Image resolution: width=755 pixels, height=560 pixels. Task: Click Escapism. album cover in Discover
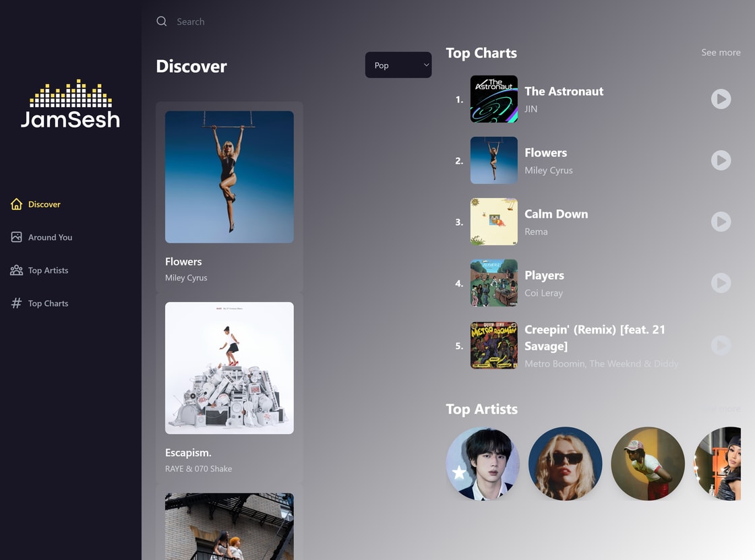coord(229,368)
